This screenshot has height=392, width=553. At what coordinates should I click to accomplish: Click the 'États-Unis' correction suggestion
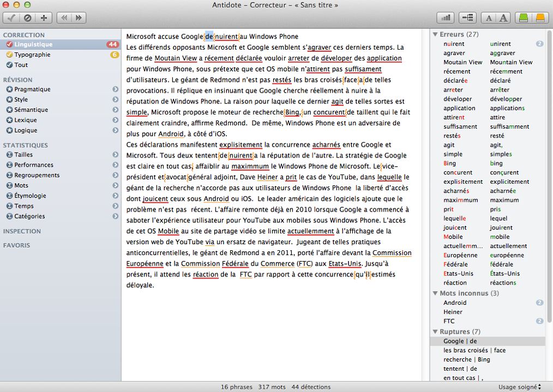(504, 274)
